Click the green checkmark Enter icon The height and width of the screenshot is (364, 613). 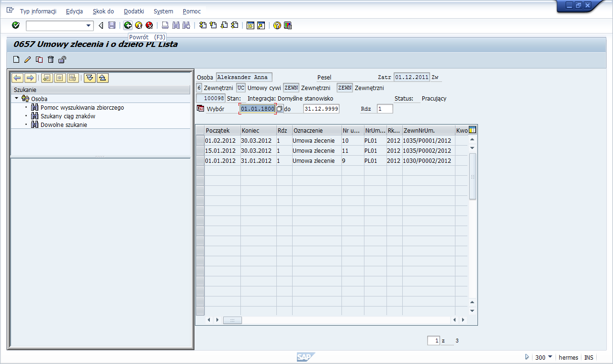16,25
